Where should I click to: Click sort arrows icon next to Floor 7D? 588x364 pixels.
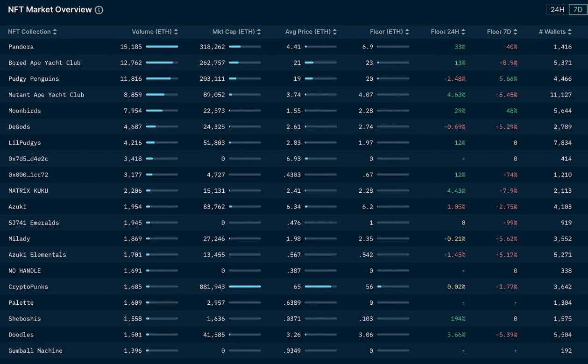coord(515,32)
